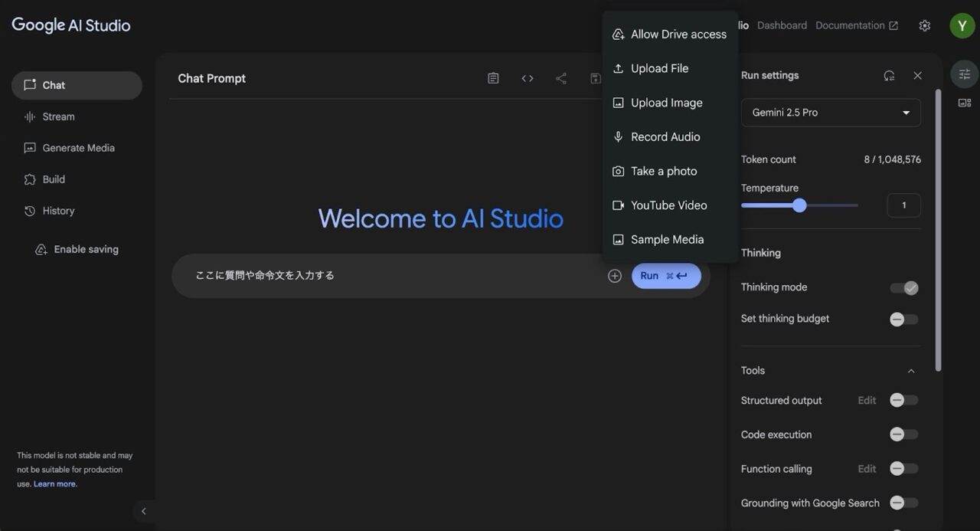
Task: Toggle the run settings sliders icon on the right rail
Action: (x=965, y=74)
